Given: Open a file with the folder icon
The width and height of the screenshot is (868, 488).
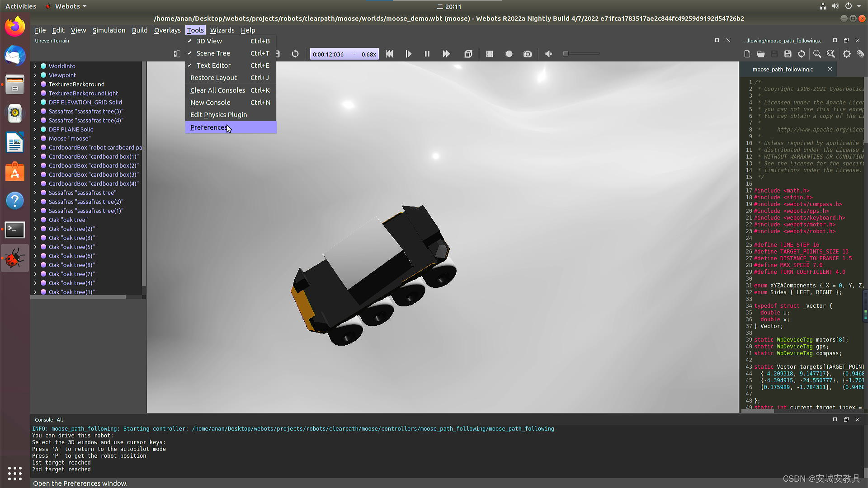Looking at the screenshot, I should coord(761,54).
